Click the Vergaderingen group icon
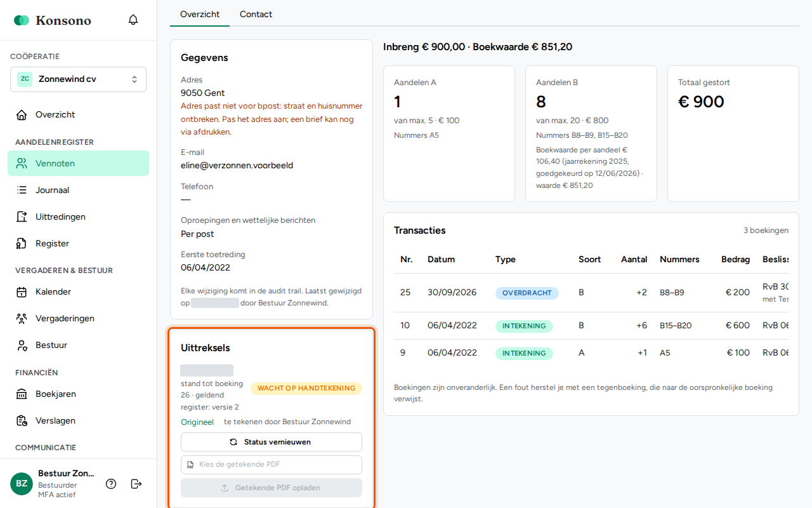The height and width of the screenshot is (508, 812). [22, 319]
